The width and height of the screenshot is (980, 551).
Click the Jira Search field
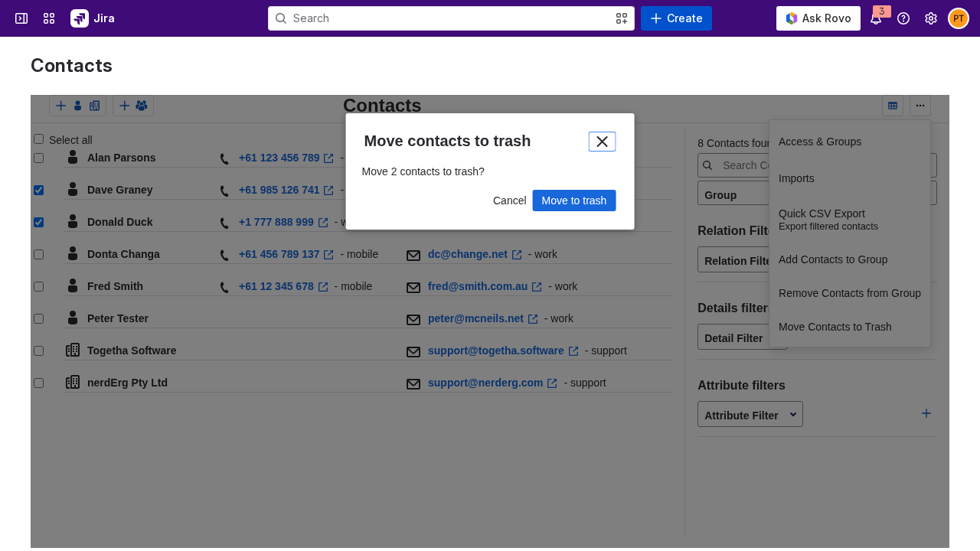point(451,18)
